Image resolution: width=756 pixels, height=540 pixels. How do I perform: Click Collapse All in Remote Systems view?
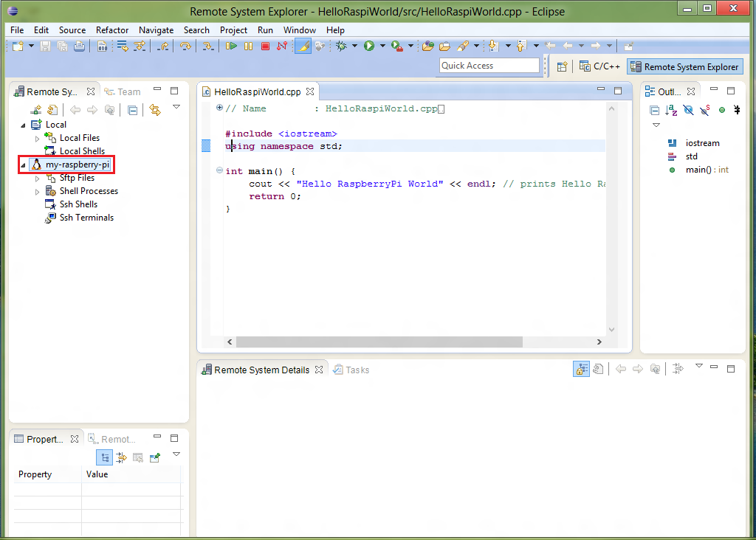pyautogui.click(x=133, y=110)
